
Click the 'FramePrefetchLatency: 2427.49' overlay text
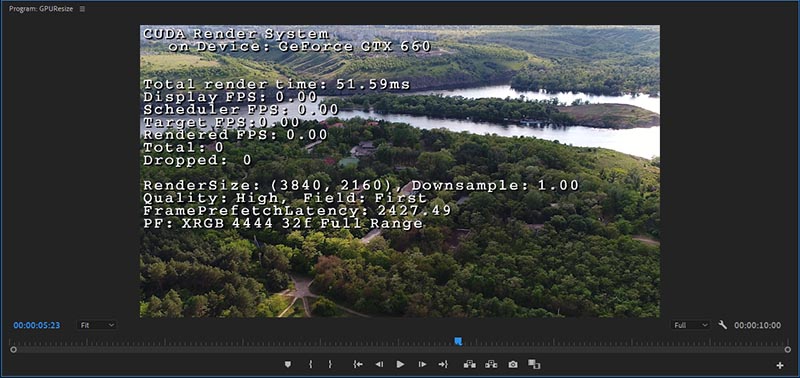pyautogui.click(x=297, y=210)
